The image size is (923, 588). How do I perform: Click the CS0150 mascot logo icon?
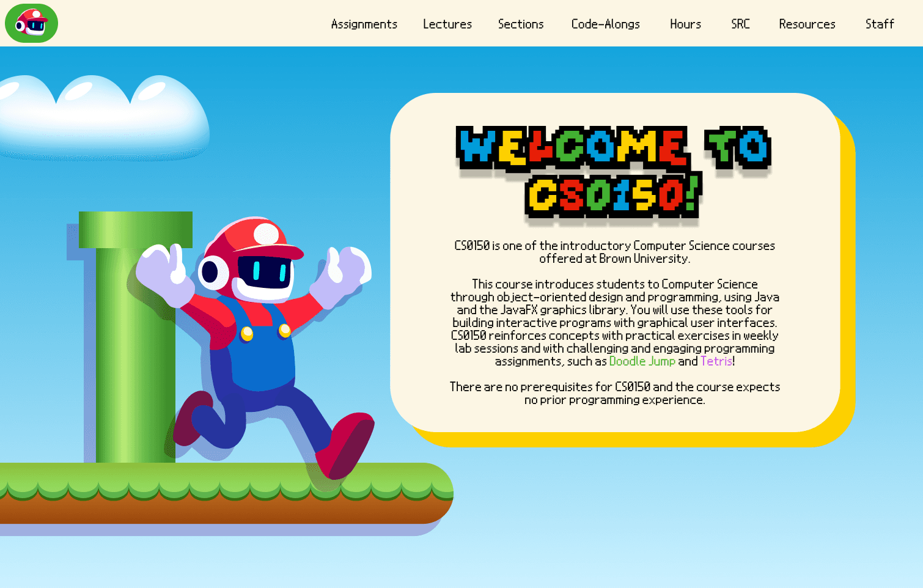[x=31, y=23]
